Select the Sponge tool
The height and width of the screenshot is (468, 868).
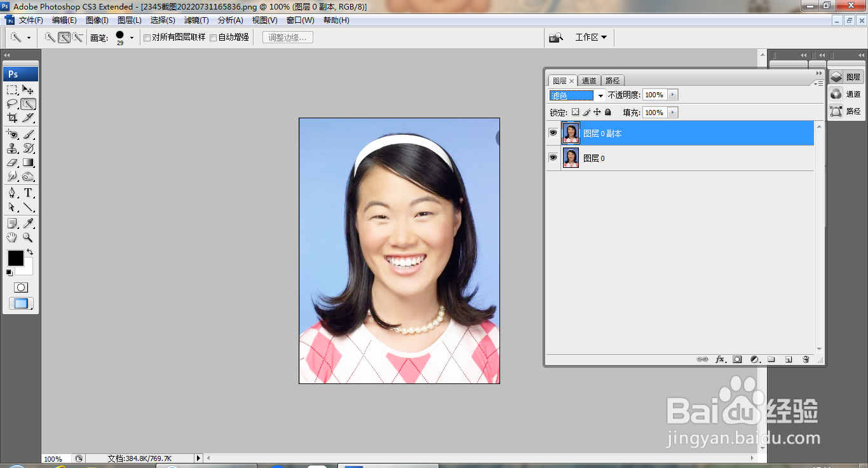click(28, 176)
